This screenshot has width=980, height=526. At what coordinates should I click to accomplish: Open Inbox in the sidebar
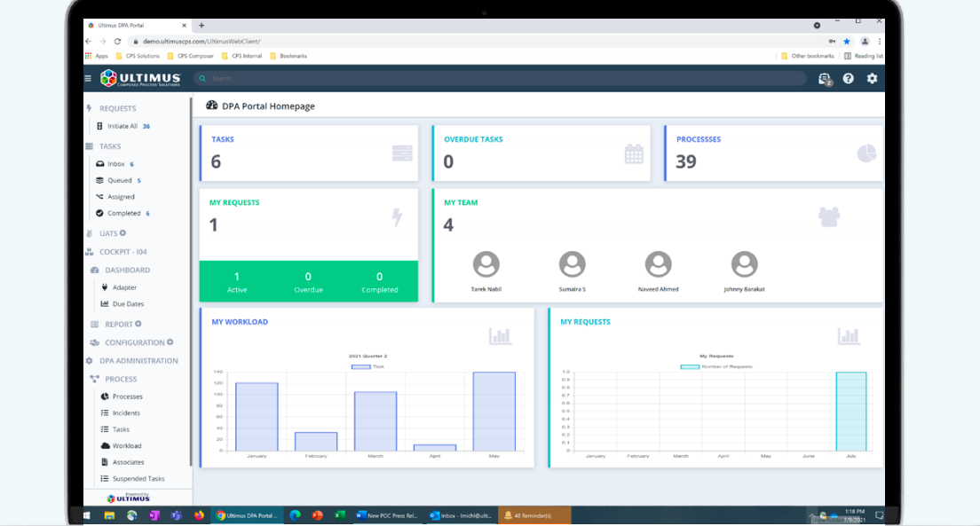tap(115, 164)
